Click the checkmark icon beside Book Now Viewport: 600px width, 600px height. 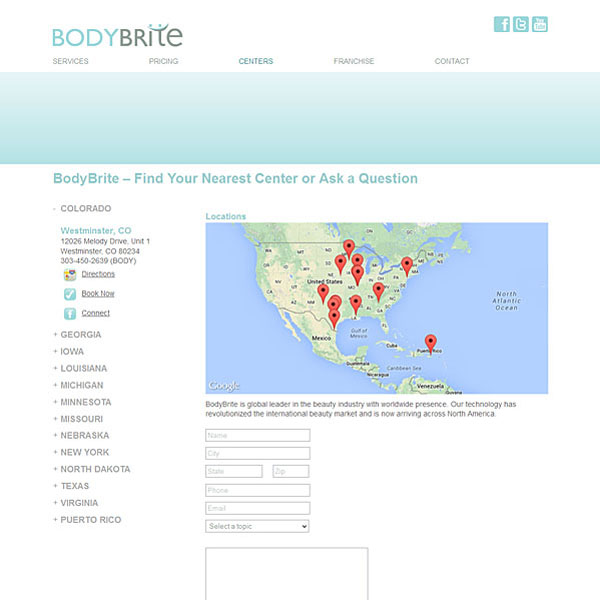[70, 294]
